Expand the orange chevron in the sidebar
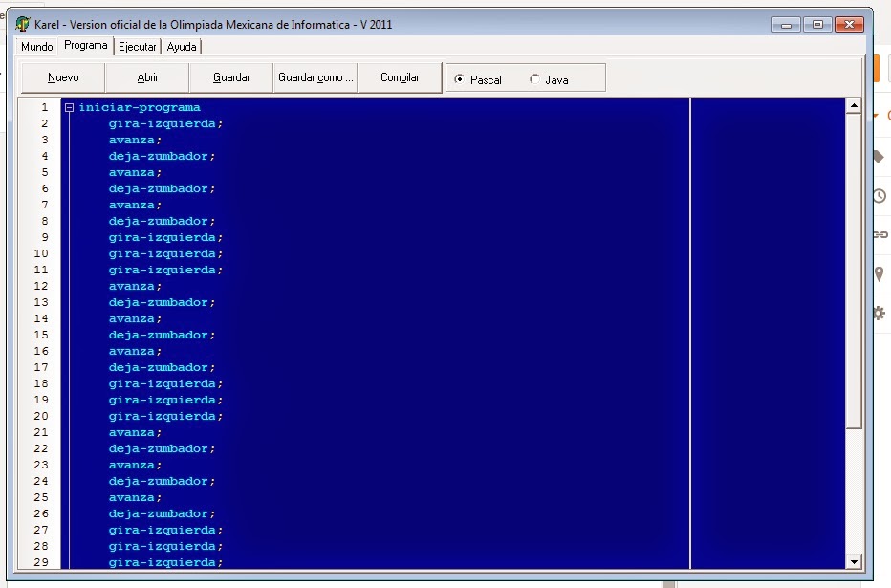This screenshot has width=891, height=588. click(x=878, y=115)
